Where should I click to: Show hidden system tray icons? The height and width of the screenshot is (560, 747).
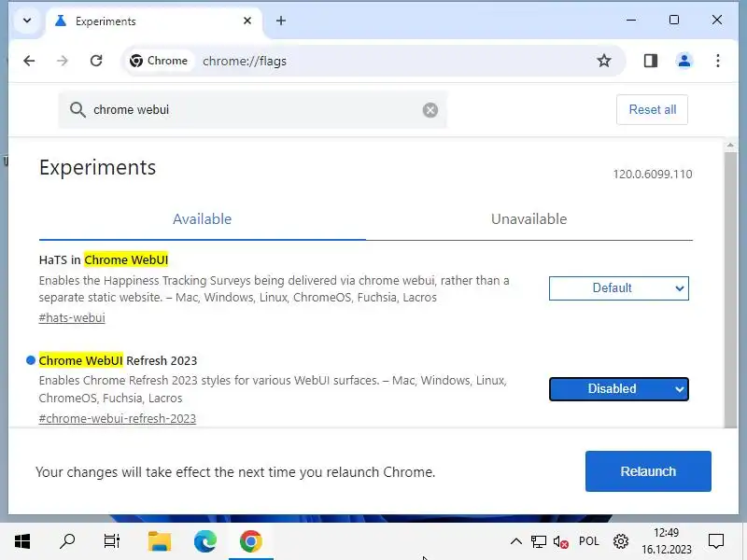coord(516,541)
